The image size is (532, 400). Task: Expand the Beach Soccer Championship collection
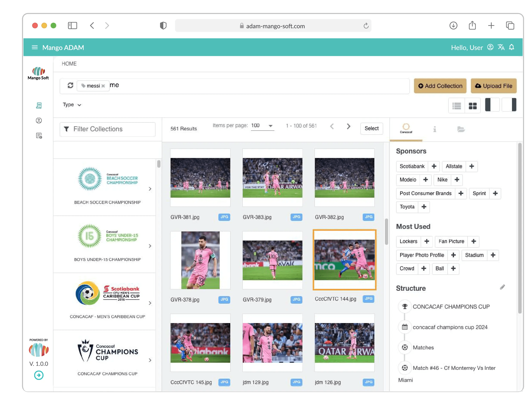coord(150,189)
